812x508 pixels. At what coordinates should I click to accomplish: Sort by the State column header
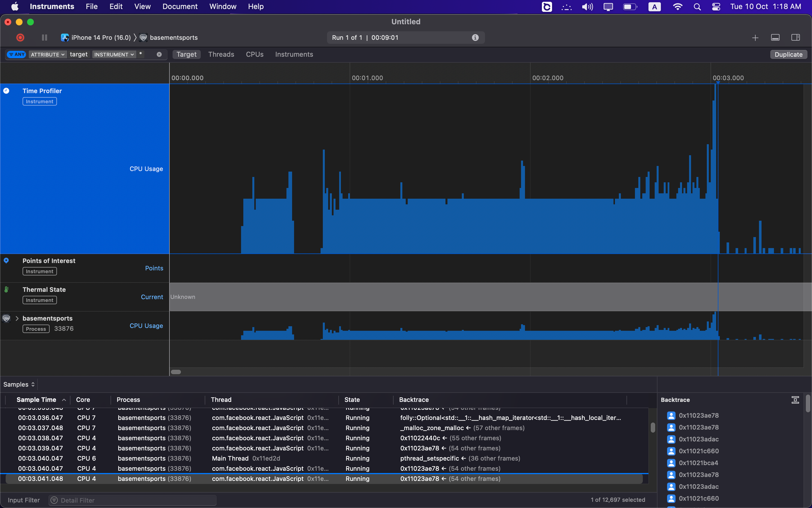(x=352, y=400)
